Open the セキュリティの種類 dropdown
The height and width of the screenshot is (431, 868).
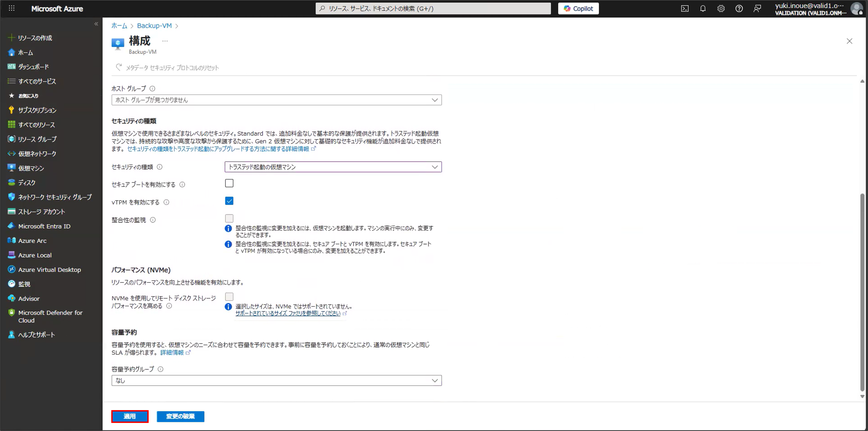333,167
